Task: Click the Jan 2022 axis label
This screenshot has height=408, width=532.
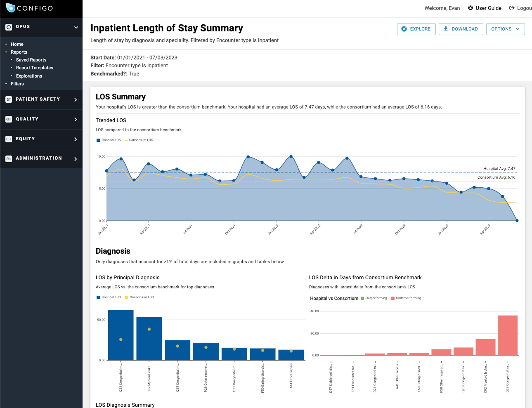Action: (x=273, y=229)
